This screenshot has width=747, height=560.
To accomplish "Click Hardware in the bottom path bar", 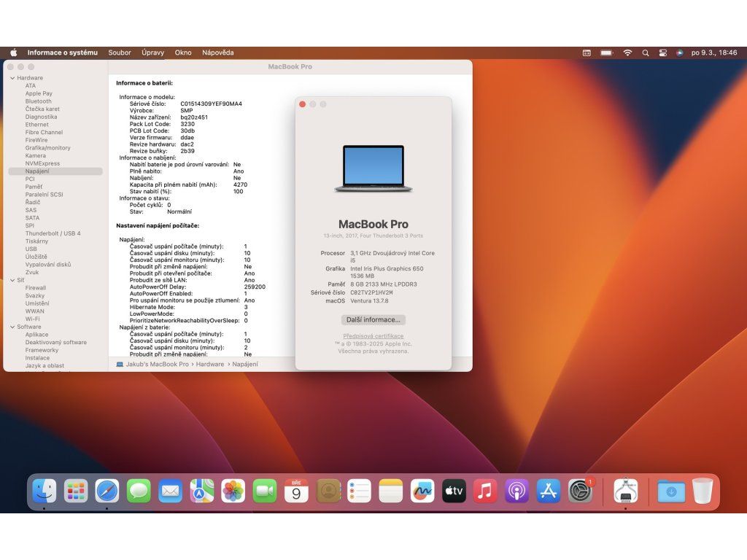I will [x=209, y=364].
